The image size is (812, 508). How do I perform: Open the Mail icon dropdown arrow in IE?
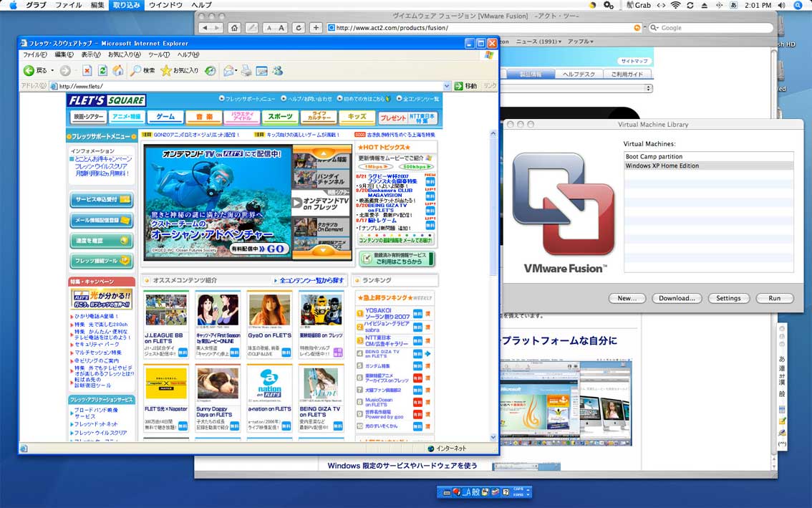[236, 71]
